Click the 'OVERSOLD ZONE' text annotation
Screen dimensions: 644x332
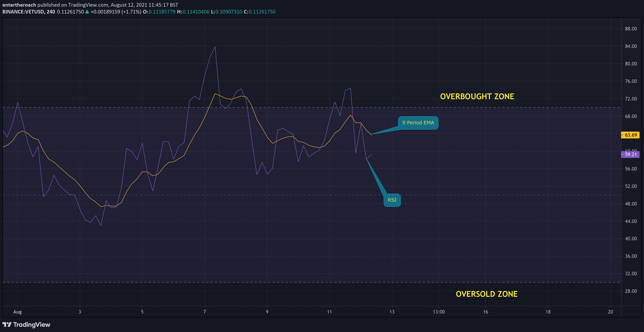click(486, 294)
